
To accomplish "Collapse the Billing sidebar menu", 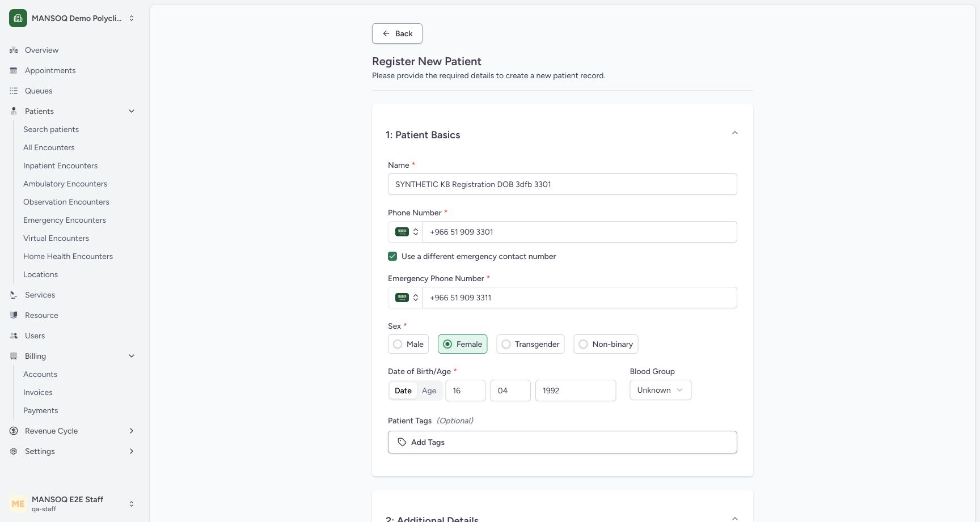I will [x=132, y=356].
